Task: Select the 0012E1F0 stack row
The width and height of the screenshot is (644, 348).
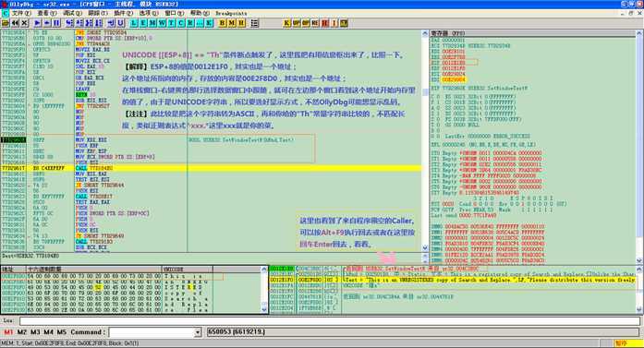Action: click(x=454, y=280)
